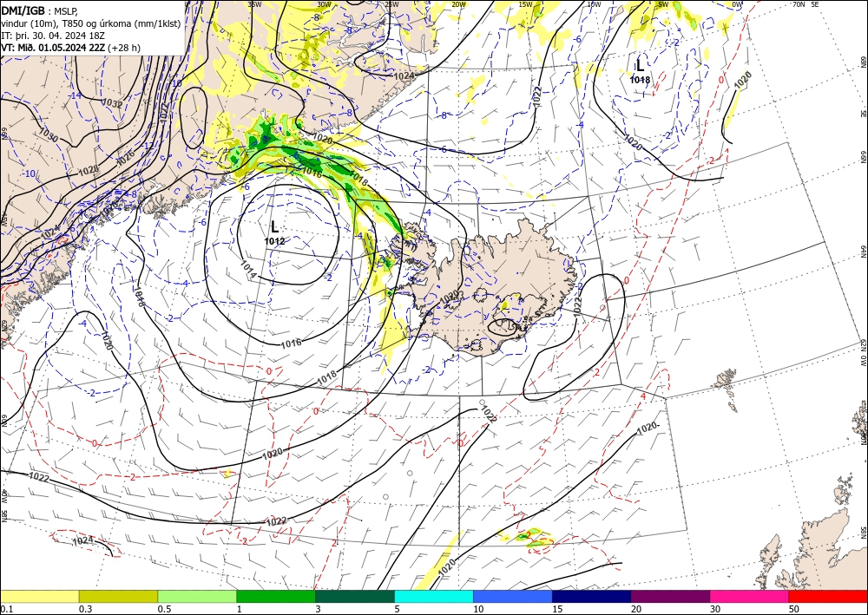Click the L symbol of the 1018 low
868x615 pixels.
pyautogui.click(x=640, y=66)
